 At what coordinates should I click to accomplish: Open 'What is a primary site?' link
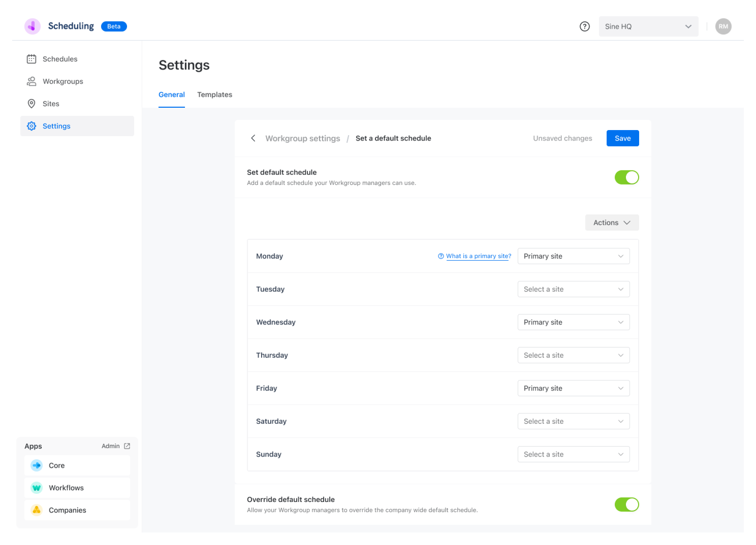(x=479, y=256)
